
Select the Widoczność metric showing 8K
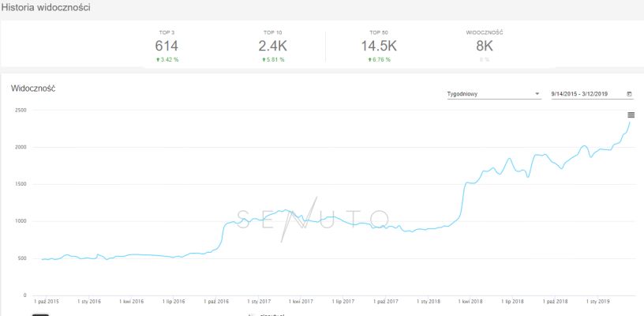point(485,46)
